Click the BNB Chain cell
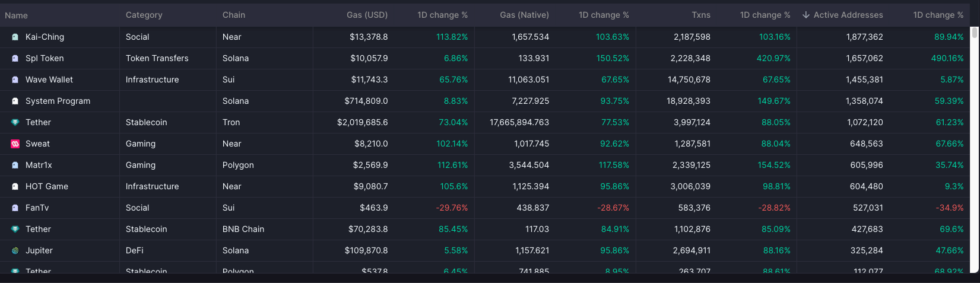Viewport: 980px width, 283px height. (x=243, y=229)
